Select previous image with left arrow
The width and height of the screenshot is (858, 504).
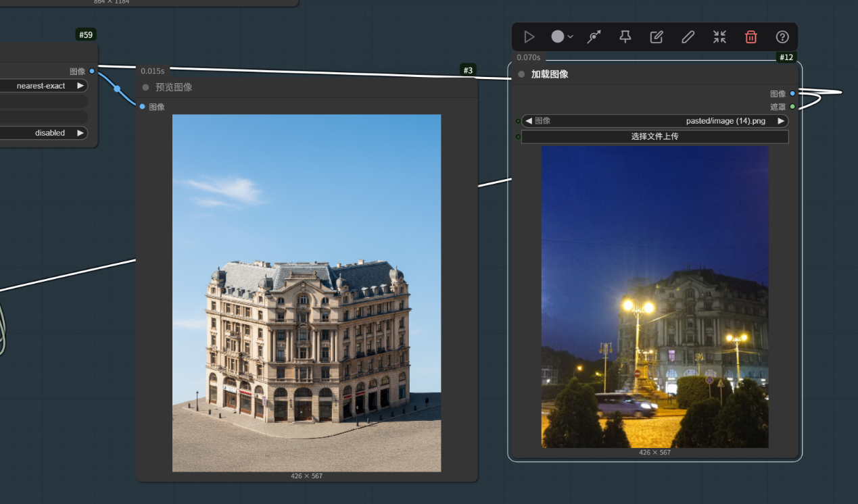[x=529, y=121]
